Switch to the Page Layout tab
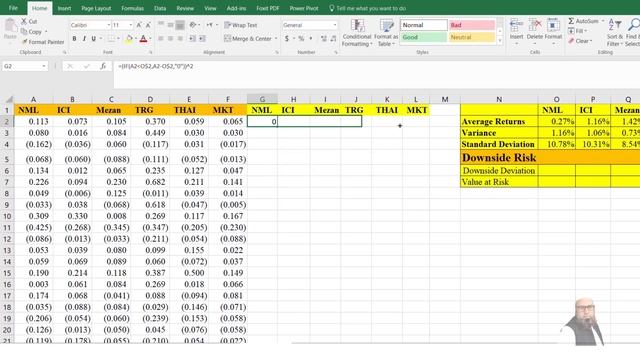This screenshot has height=360, width=640. (96, 8)
